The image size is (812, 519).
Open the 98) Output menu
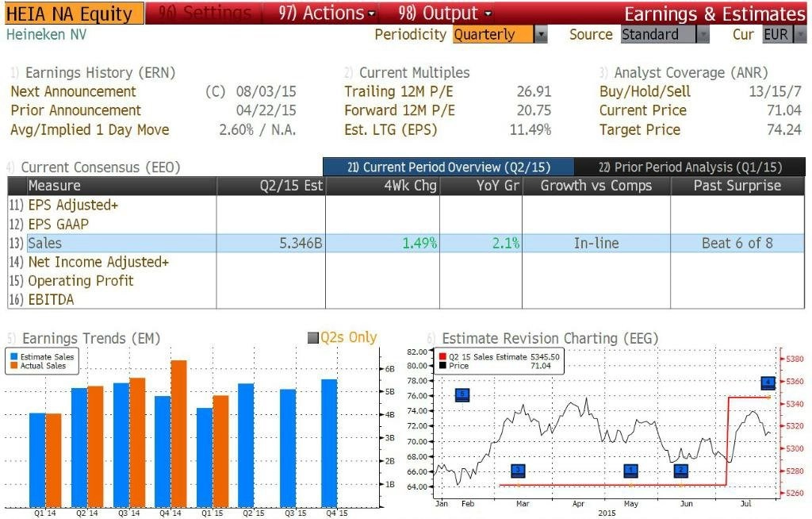click(x=446, y=13)
